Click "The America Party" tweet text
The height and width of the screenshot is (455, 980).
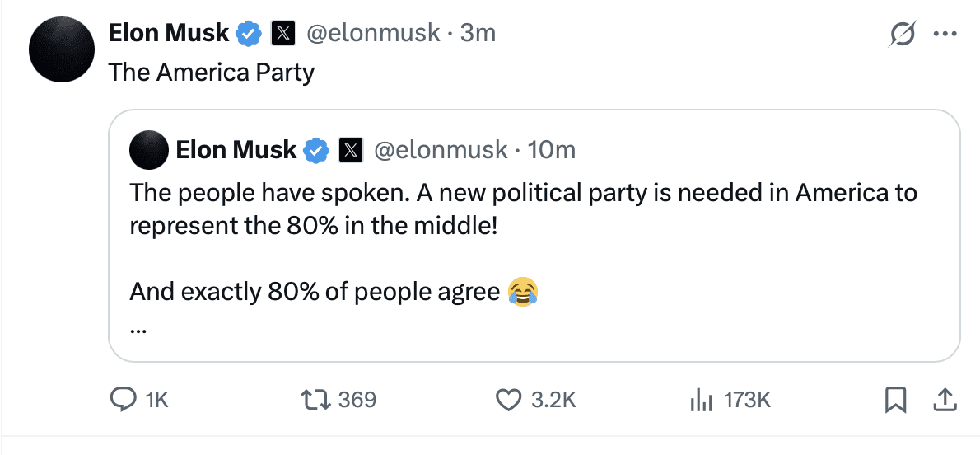click(212, 73)
